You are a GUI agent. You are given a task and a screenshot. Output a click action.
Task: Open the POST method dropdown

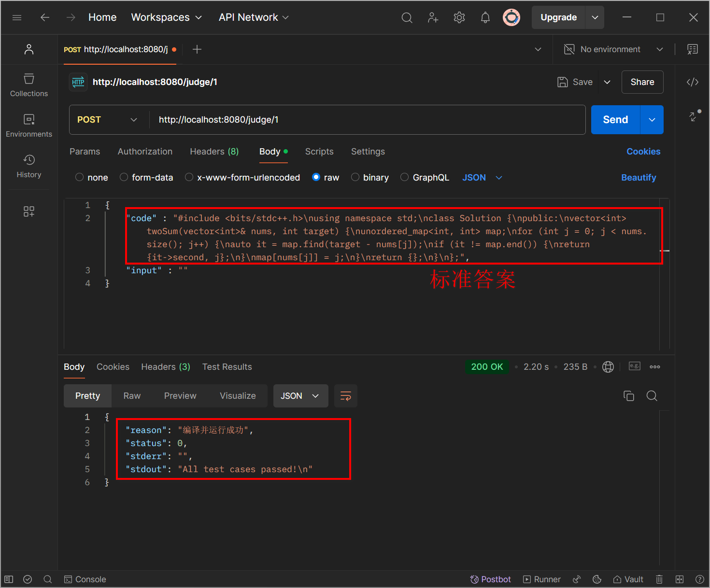(107, 120)
